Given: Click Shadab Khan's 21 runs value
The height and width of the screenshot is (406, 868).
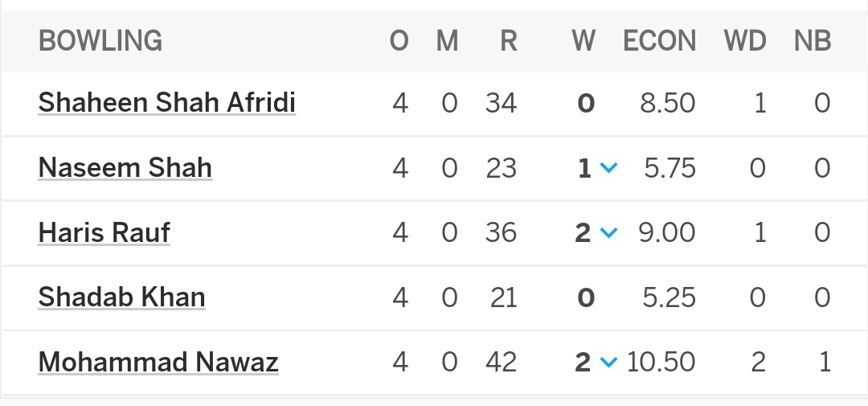Looking at the screenshot, I should (503, 298).
